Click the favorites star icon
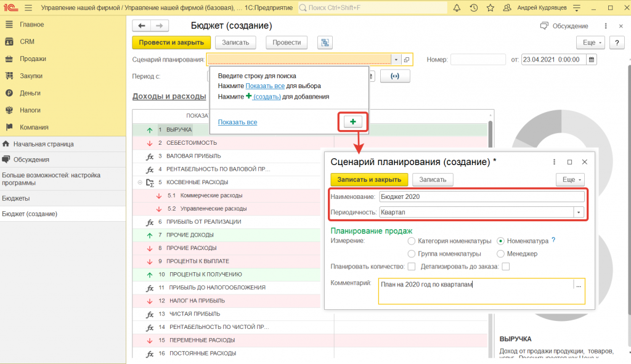This screenshot has width=631, height=364. click(x=490, y=9)
